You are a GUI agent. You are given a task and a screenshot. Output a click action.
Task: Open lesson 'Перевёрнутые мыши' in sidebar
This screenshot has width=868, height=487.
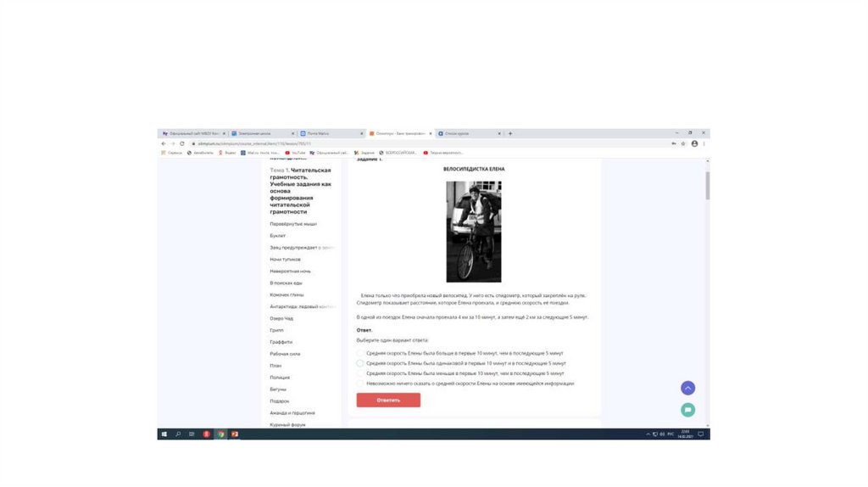293,224
